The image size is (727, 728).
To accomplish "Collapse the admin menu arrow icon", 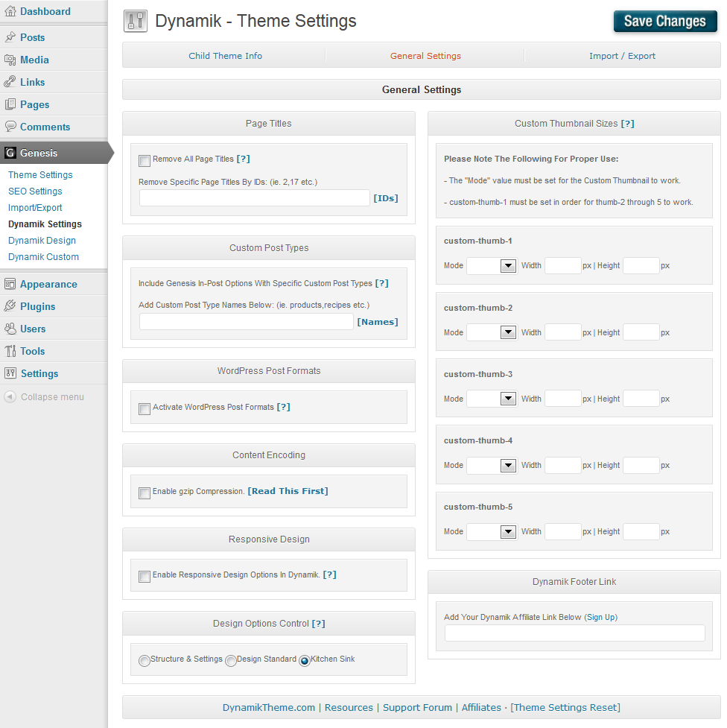I will click(10, 397).
